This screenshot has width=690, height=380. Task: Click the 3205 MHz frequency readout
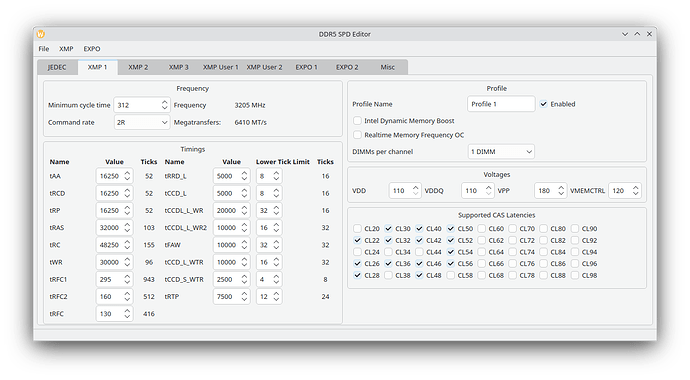pyautogui.click(x=250, y=105)
